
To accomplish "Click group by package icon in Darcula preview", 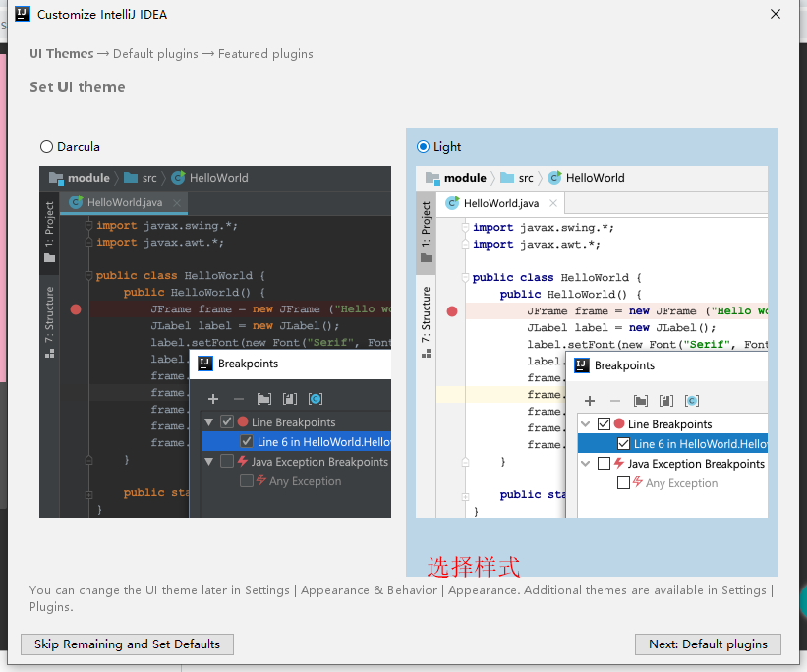I will (264, 399).
